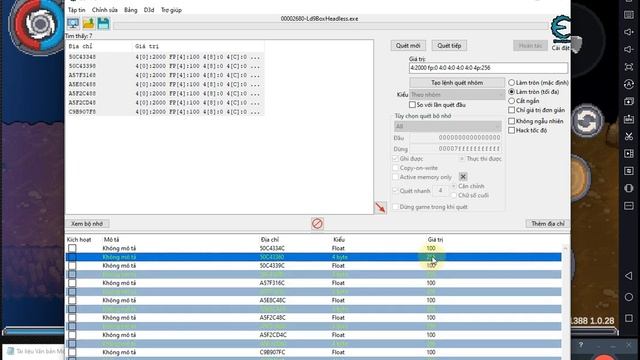Click the emulator keyboard mapping sidebar icon
640x360 pixels.
point(629,15)
